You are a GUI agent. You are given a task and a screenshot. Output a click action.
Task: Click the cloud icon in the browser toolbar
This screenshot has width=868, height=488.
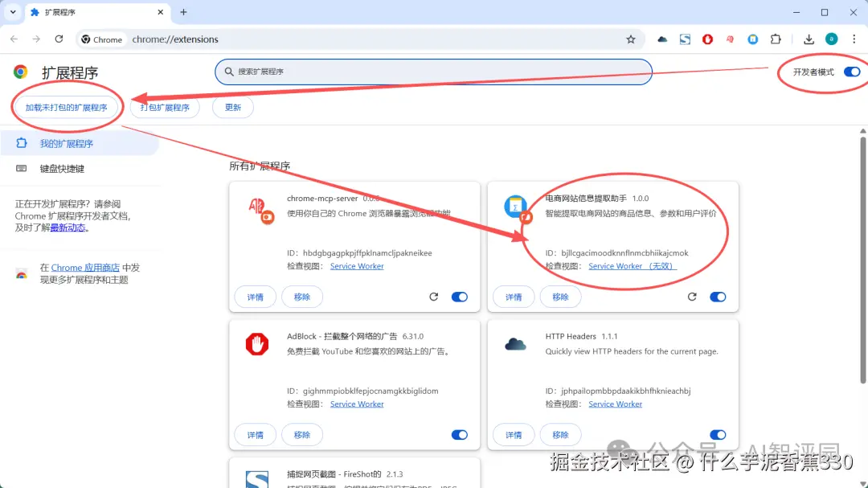tap(661, 39)
